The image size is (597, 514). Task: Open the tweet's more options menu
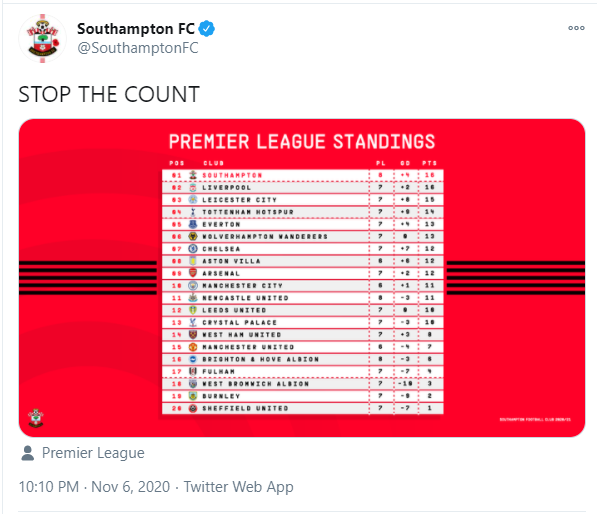(x=576, y=28)
